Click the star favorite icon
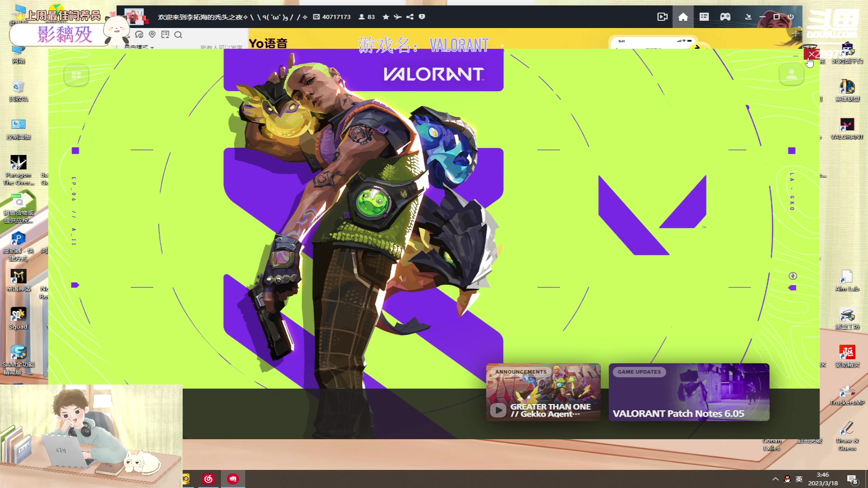Screen dimensions: 868x488 coord(386,17)
